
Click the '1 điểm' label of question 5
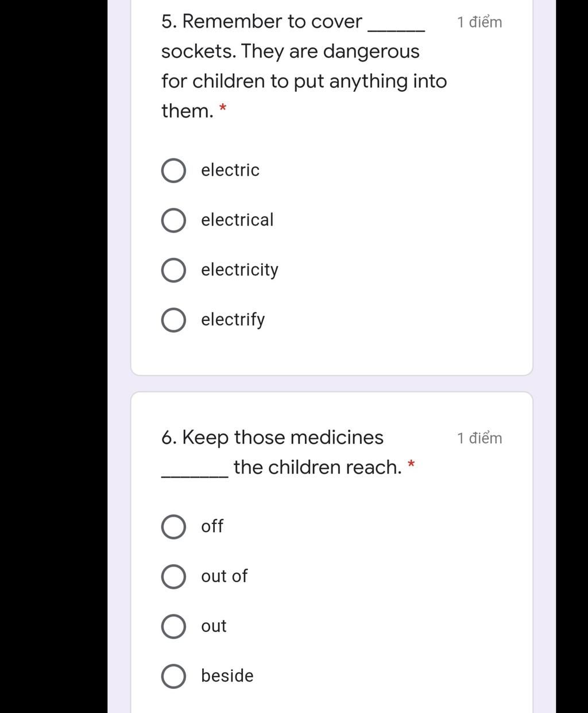[x=479, y=22]
